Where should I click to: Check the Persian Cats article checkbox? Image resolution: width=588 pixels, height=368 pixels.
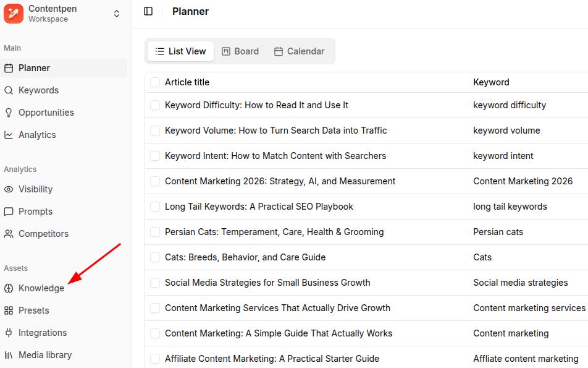click(x=155, y=232)
